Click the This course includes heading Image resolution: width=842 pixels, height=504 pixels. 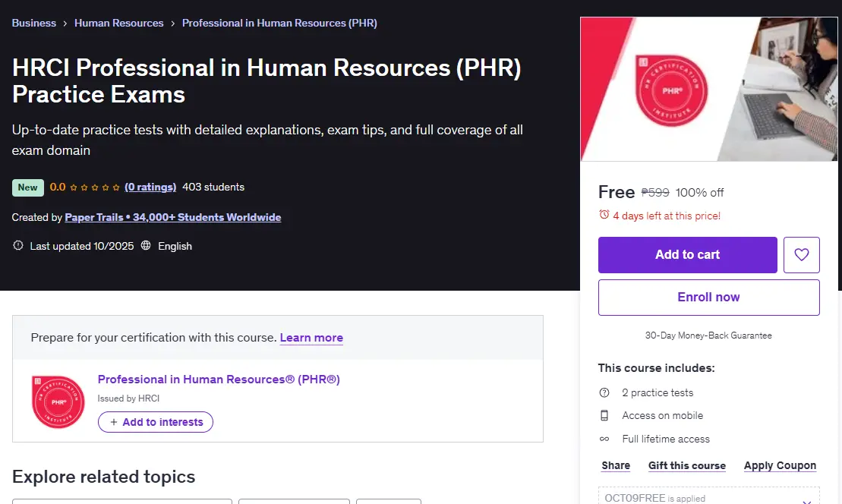pos(656,368)
